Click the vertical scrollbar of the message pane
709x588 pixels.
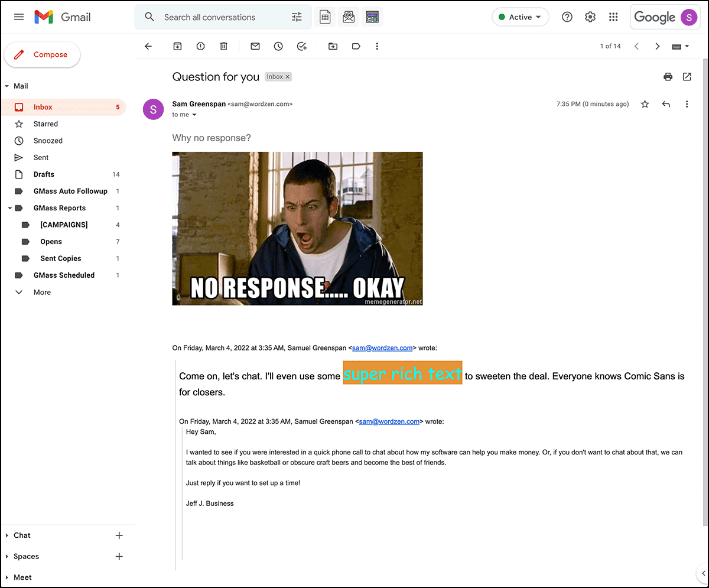(x=704, y=293)
